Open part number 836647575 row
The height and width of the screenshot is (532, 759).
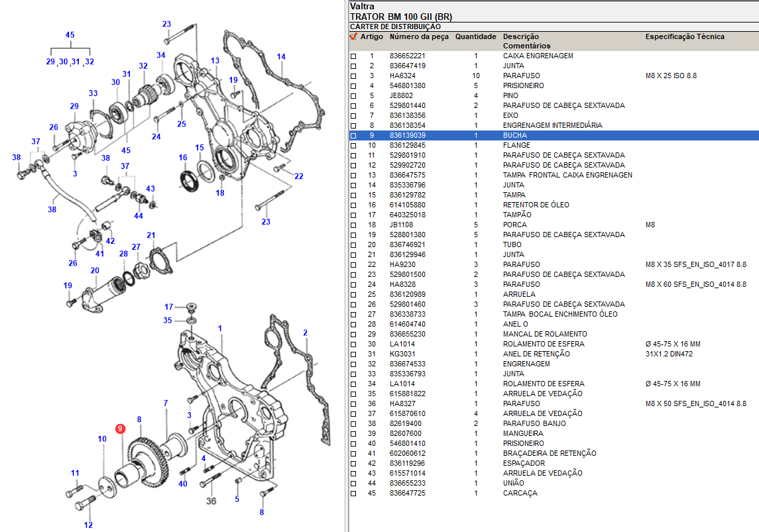click(408, 175)
